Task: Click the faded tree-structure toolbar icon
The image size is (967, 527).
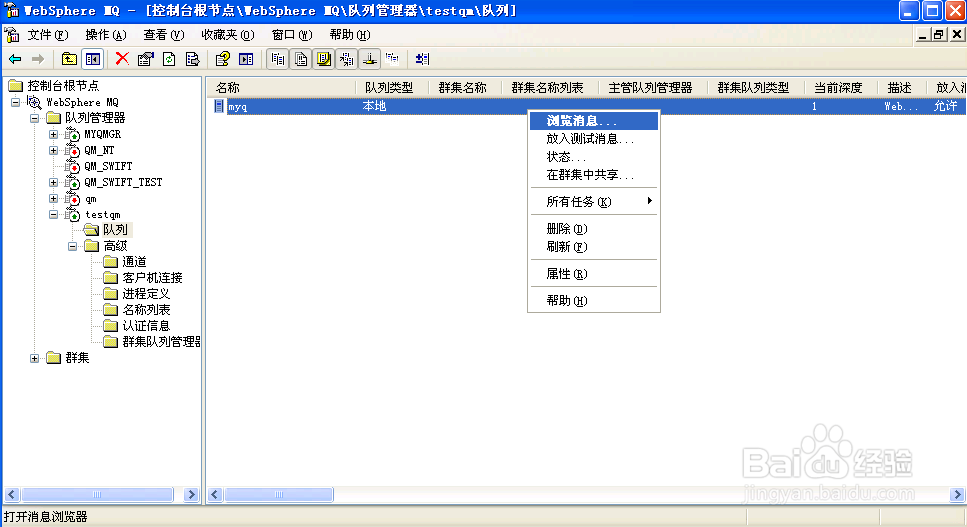Action: pyautogui.click(x=392, y=59)
